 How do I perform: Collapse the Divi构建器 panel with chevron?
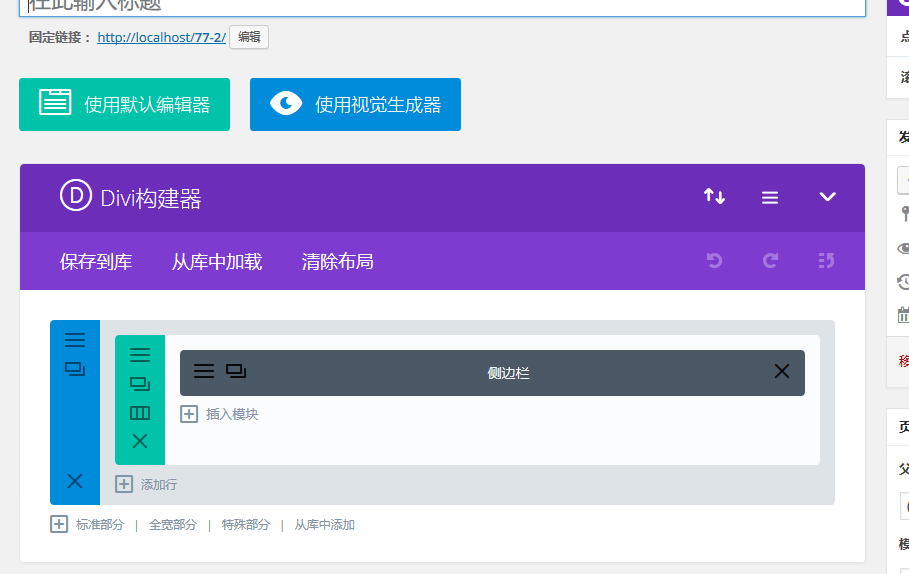coord(827,197)
